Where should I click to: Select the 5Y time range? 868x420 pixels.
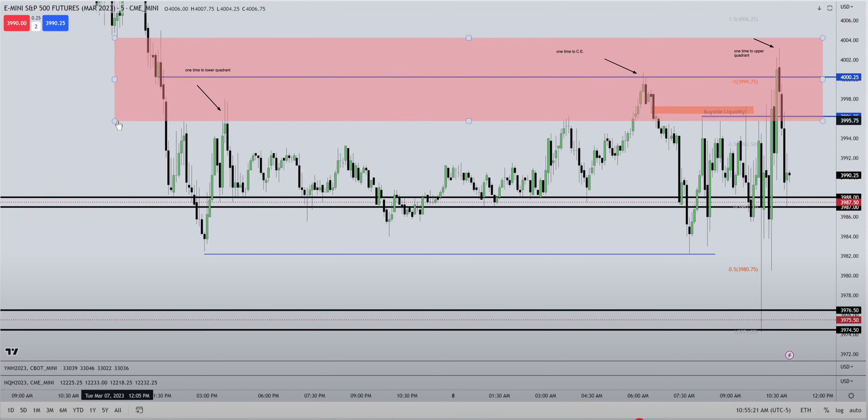(x=105, y=410)
